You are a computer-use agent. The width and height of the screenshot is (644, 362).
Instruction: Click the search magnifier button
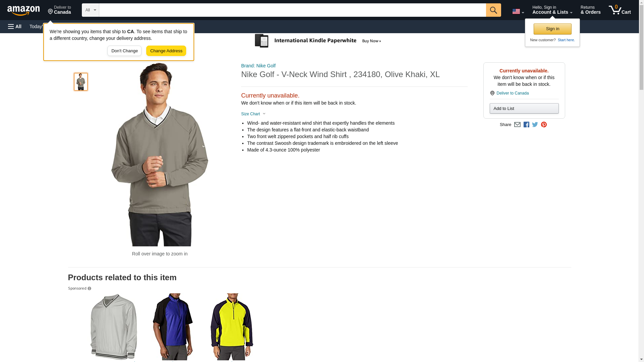493,10
